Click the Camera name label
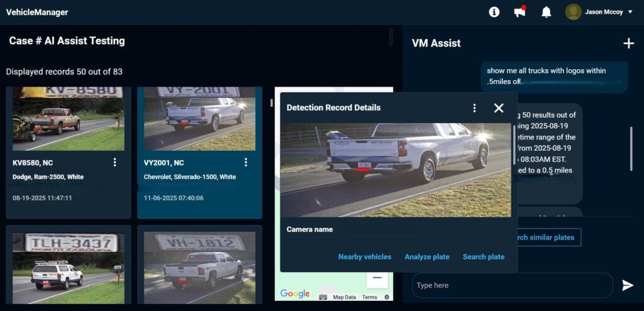Image resolution: width=644 pixels, height=311 pixels. click(309, 229)
